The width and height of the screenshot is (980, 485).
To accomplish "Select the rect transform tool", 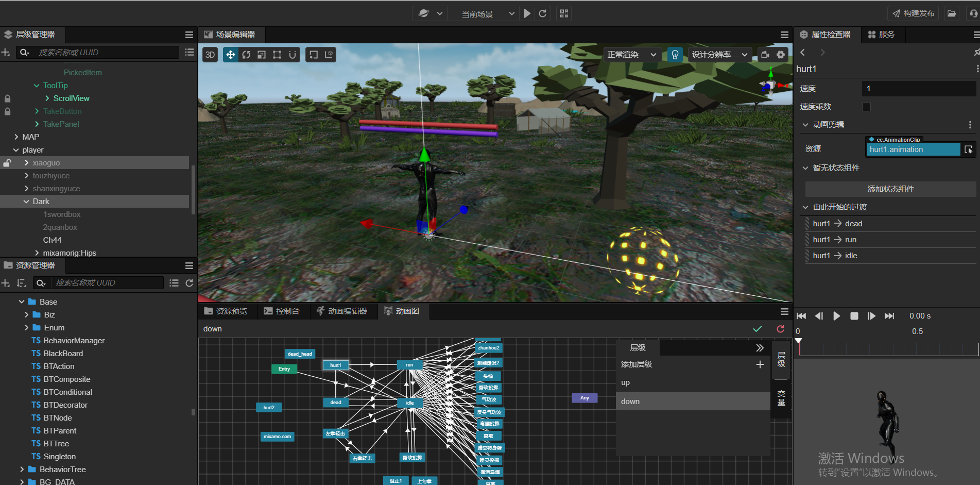I will point(277,55).
